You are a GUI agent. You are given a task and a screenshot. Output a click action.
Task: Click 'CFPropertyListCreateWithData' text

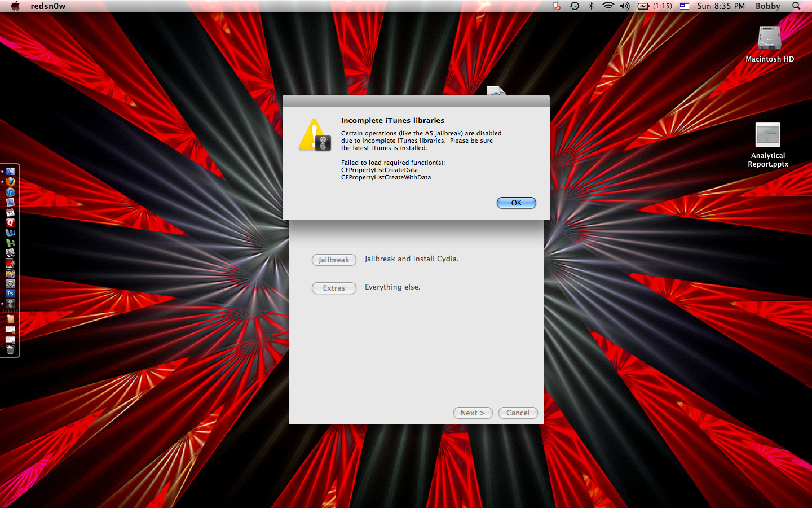(386, 177)
